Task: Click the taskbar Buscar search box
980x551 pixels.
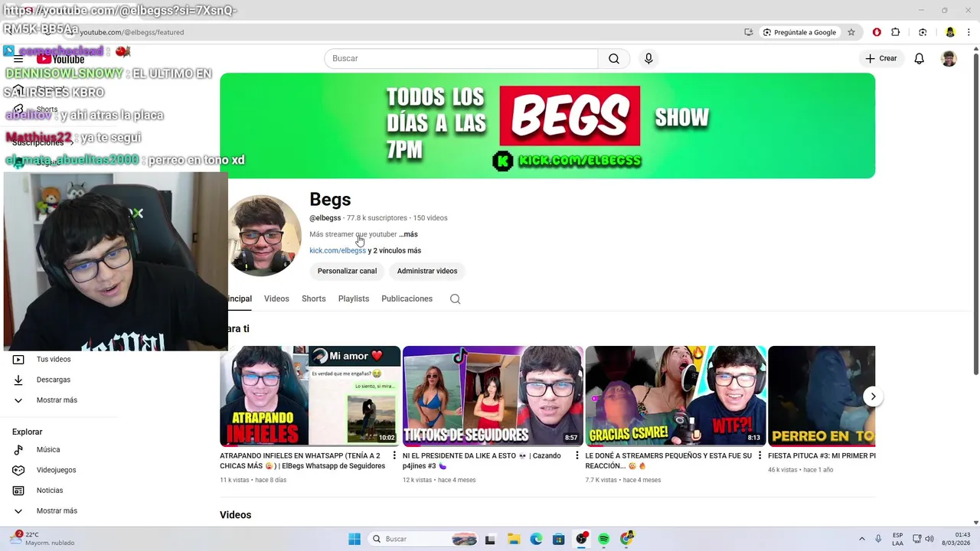Action: [425, 539]
